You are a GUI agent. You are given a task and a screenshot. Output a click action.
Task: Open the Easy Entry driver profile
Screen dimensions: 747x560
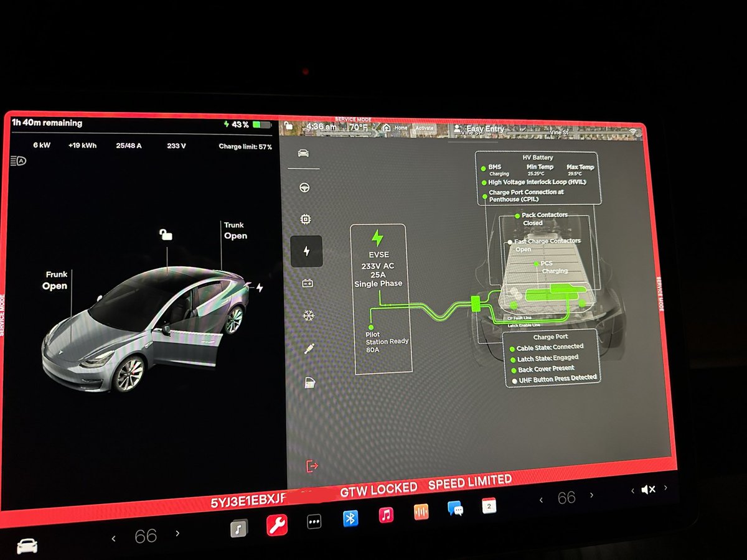(485, 129)
